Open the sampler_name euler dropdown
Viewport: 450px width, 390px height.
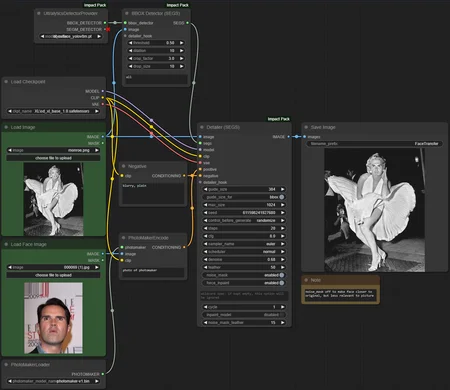pyautogui.click(x=244, y=244)
